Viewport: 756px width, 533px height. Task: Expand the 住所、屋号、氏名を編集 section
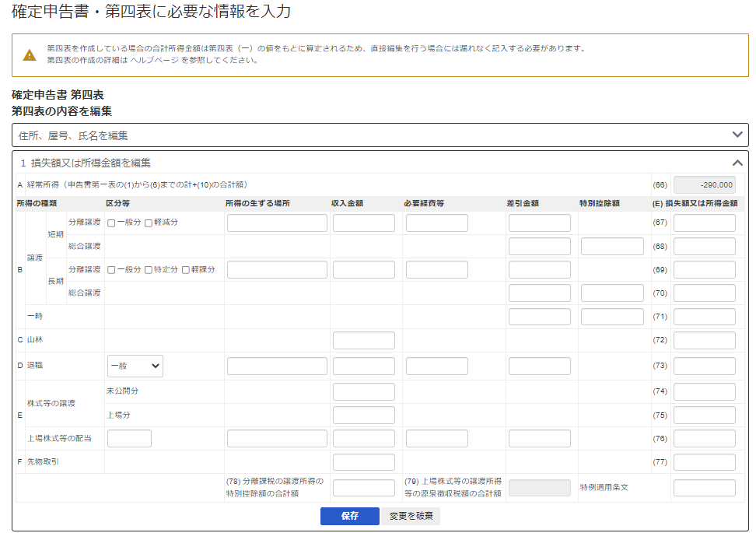pos(380,135)
